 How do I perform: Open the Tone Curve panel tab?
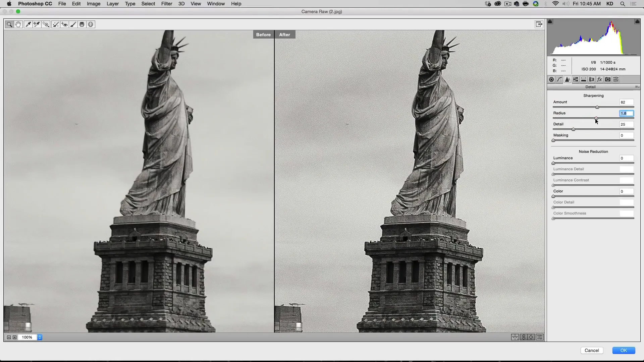click(559, 79)
